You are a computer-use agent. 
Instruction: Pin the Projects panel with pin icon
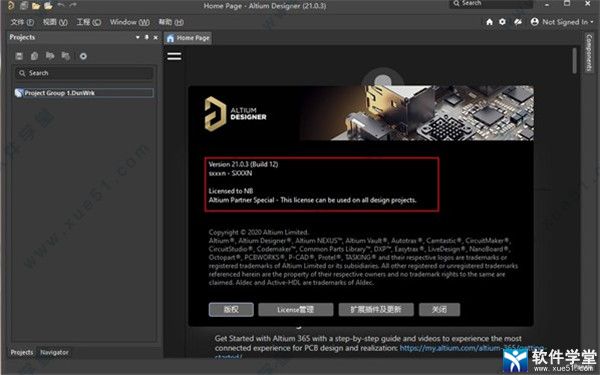coord(147,37)
